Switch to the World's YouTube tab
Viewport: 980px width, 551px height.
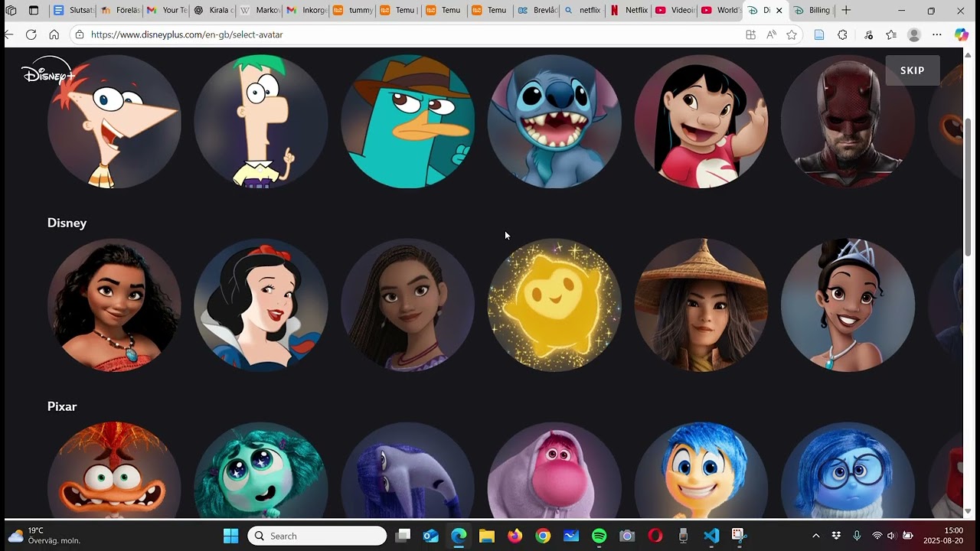720,10
